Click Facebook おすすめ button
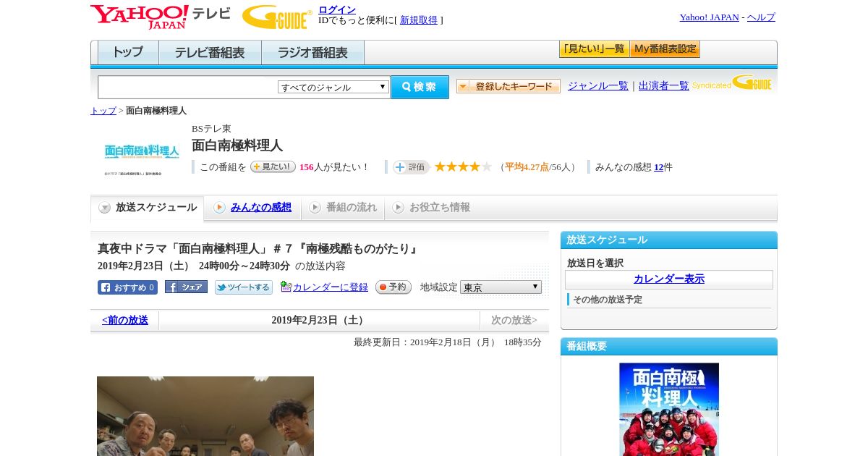Viewport: 868px width, 456px height. pos(127,287)
